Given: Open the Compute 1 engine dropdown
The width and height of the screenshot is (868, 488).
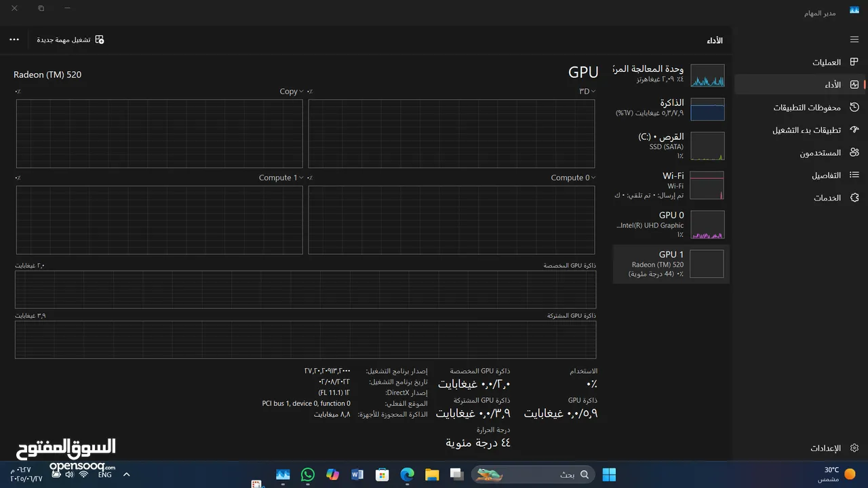Looking at the screenshot, I should pyautogui.click(x=281, y=178).
